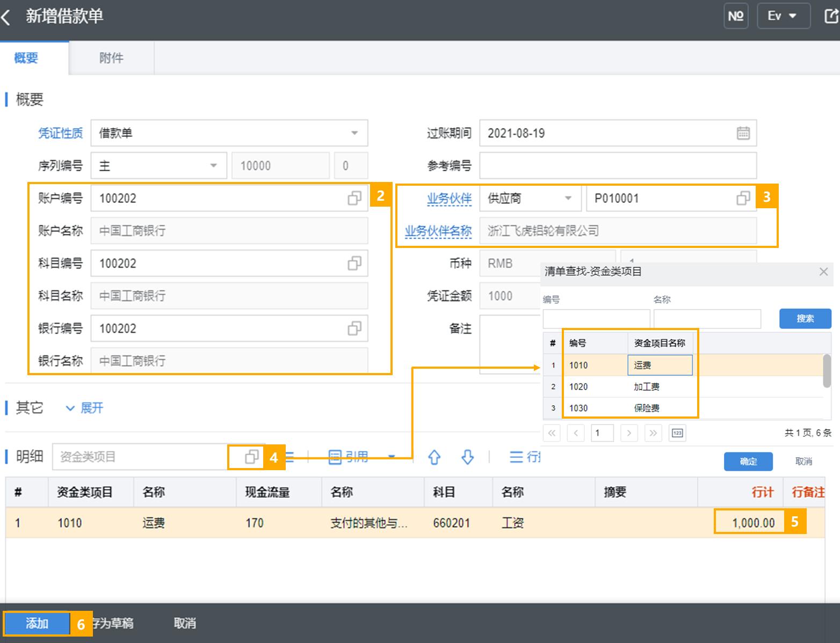Click the page number box in pager
Image resolution: width=840 pixels, height=643 pixels.
(602, 433)
